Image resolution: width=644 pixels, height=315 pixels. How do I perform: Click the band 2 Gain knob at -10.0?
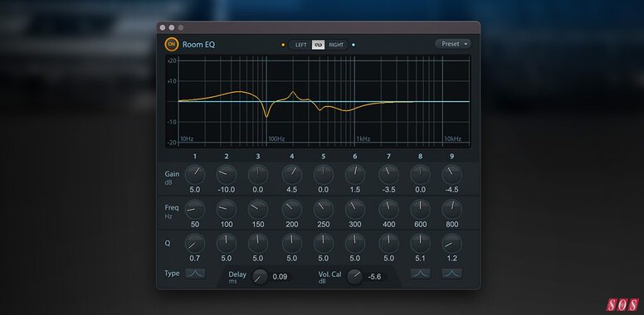click(x=227, y=174)
